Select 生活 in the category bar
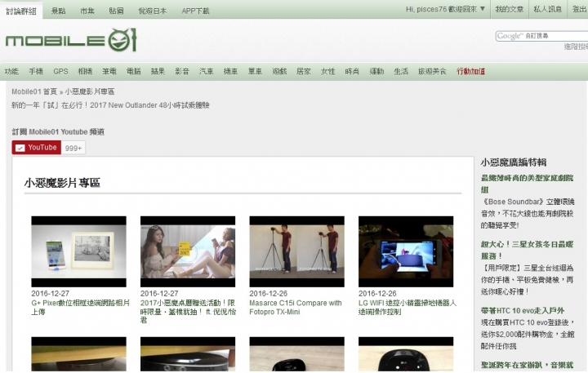 pyautogui.click(x=401, y=71)
